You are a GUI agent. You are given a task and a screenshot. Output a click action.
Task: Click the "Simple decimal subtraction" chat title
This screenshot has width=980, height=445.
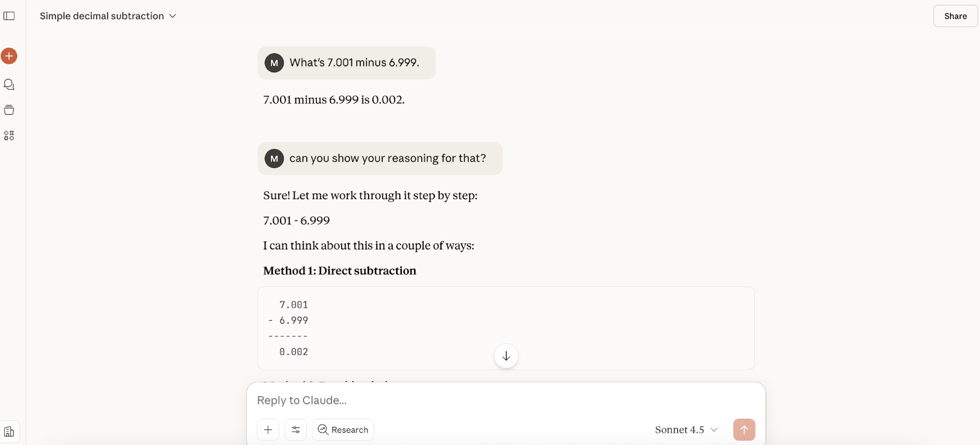tap(102, 16)
